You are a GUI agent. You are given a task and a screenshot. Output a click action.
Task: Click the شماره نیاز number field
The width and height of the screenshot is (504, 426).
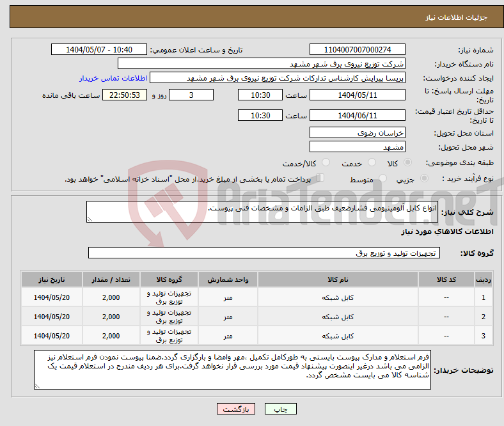357,50
